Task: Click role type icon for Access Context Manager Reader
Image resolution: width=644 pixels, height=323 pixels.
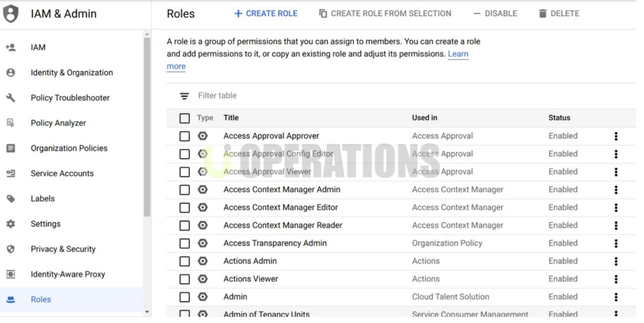Action: coord(203,225)
